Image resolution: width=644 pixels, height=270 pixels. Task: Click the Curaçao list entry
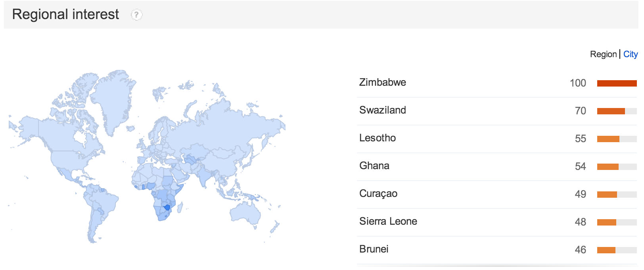(x=378, y=193)
